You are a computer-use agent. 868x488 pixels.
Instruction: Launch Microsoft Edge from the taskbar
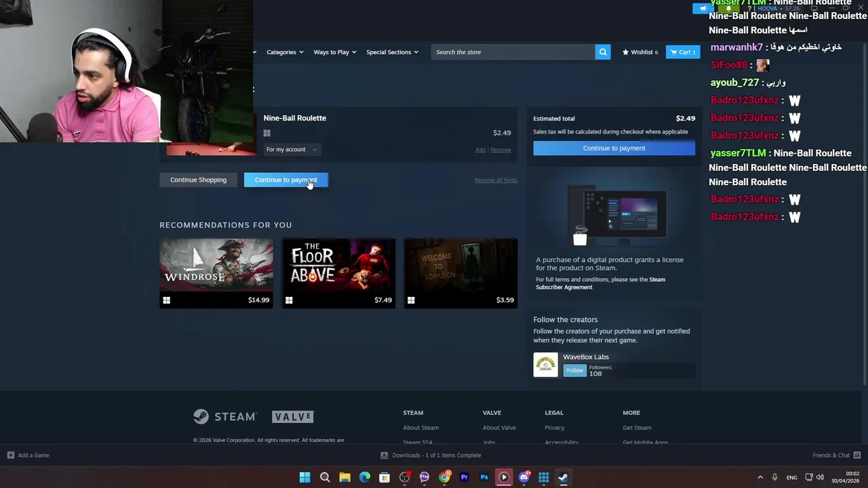pos(365,477)
